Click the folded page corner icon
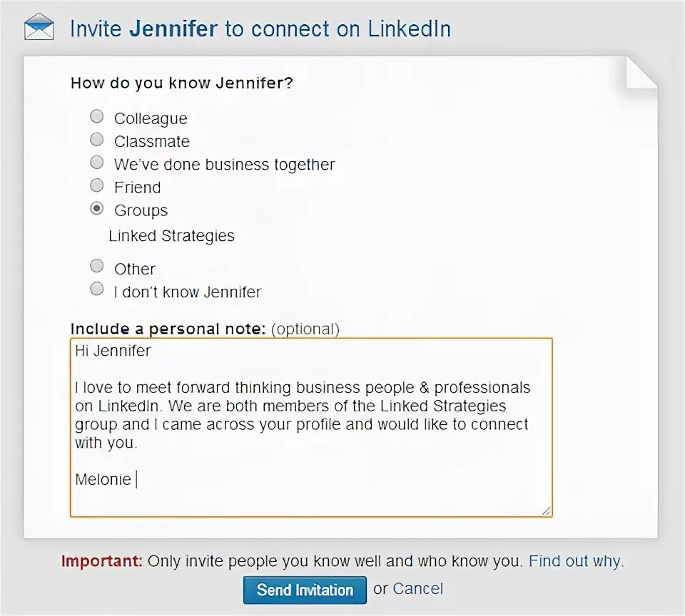This screenshot has height=616, width=685. tap(640, 73)
